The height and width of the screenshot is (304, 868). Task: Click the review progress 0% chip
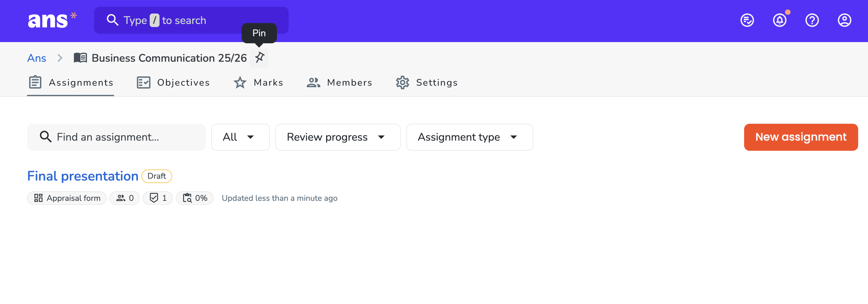pos(195,198)
